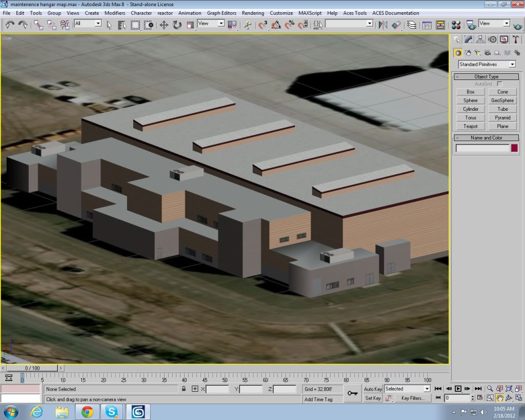Toggle the selection lock padlock
525x420 pixels.
(184, 389)
